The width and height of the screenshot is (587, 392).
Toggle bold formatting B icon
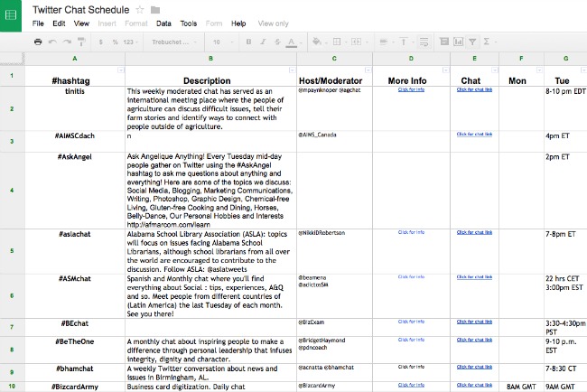coord(248,42)
